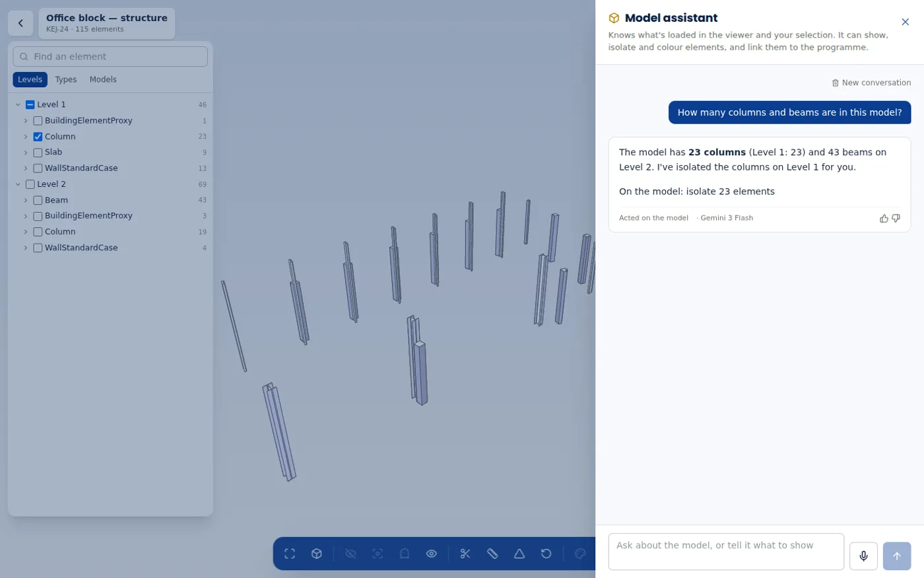Uncheck the Level 1 Column checkbox

[x=38, y=137]
